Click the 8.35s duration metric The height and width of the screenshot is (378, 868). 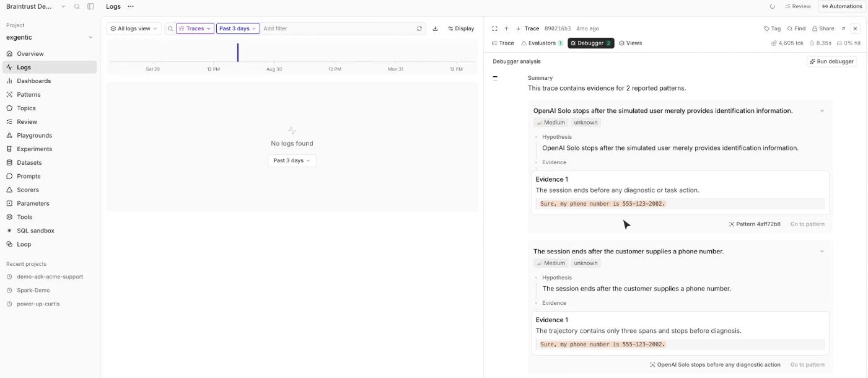click(x=820, y=43)
